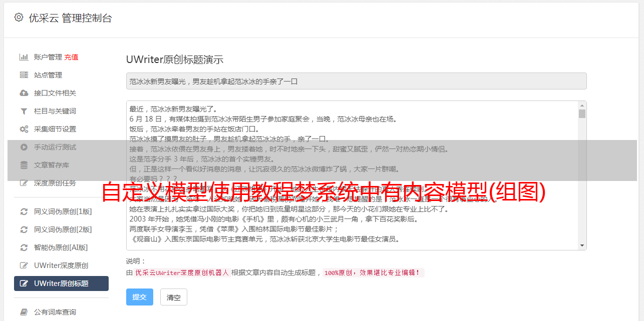Open 账户管理 in the sidebar

click(48, 57)
